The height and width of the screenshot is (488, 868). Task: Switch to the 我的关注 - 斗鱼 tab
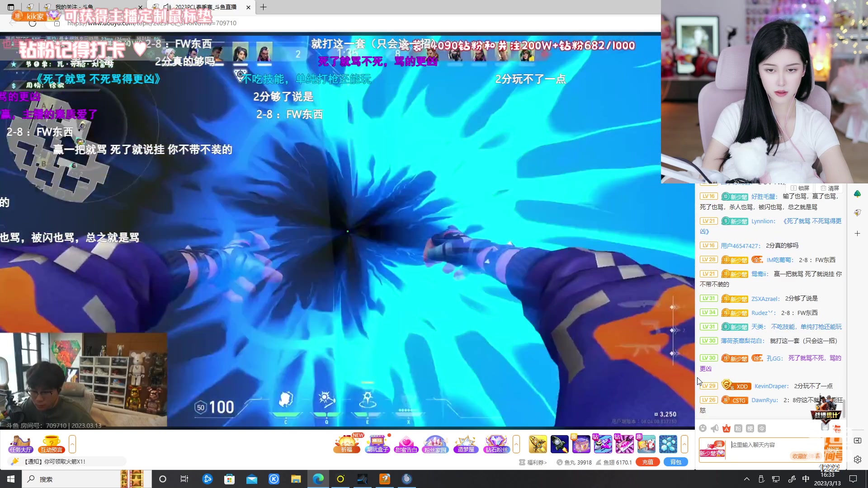pos(93,7)
